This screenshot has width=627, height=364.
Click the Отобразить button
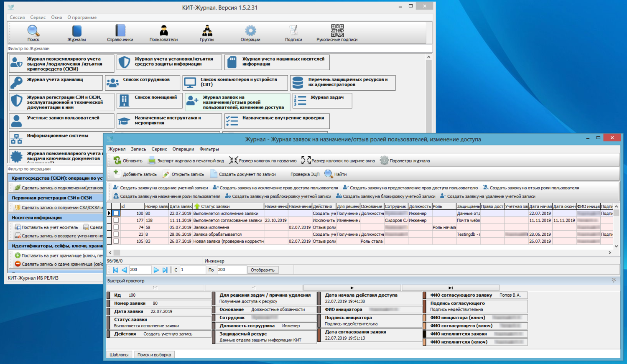click(x=263, y=270)
